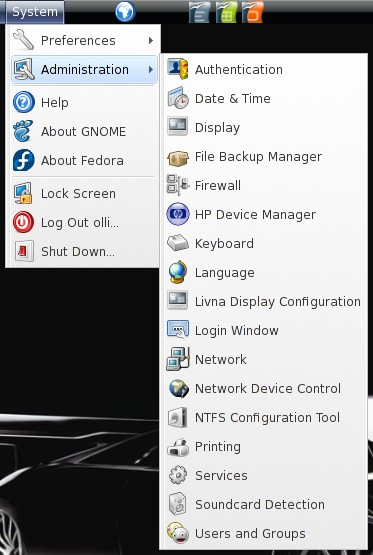The image size is (373, 555).
Task: Open Language settings
Action: pyautogui.click(x=264, y=273)
